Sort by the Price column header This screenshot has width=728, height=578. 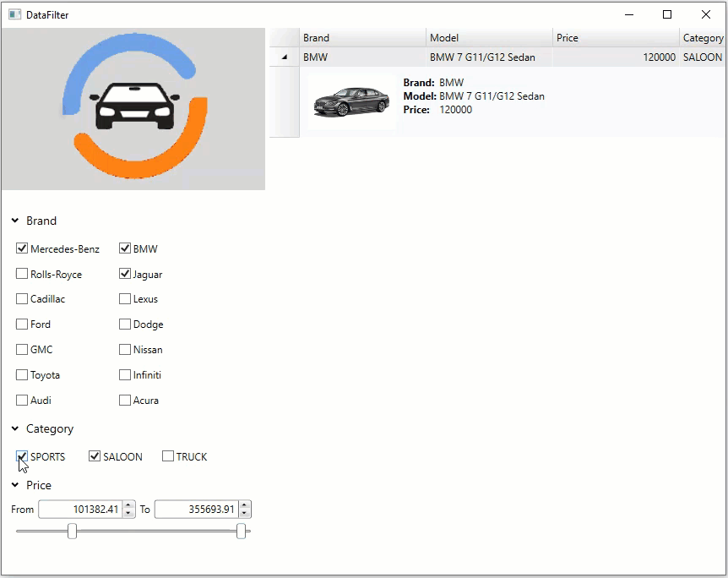(616, 37)
